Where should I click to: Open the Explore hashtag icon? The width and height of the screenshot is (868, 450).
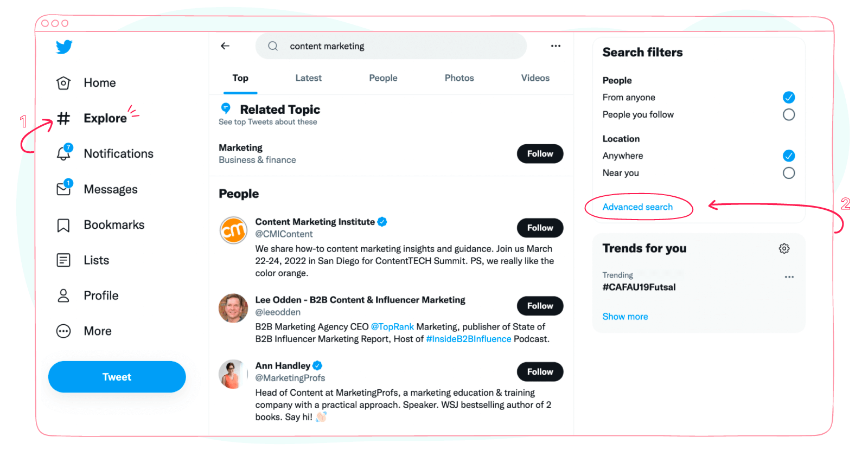click(x=63, y=118)
